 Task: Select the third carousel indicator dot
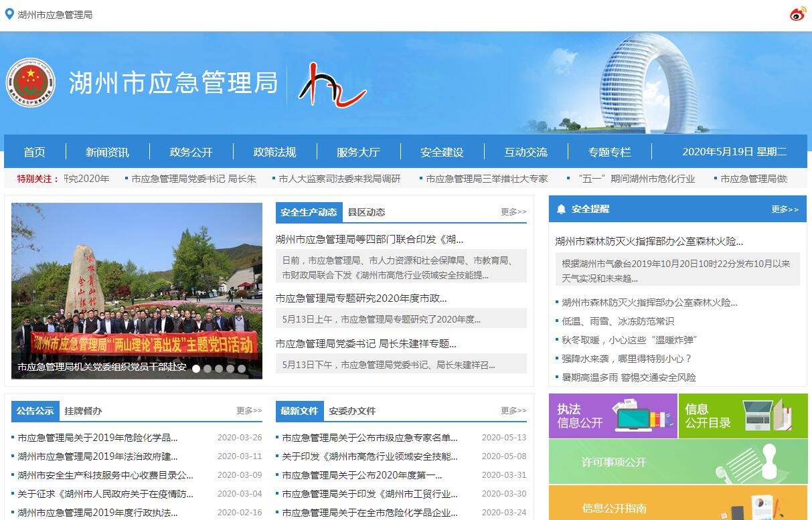click(219, 368)
